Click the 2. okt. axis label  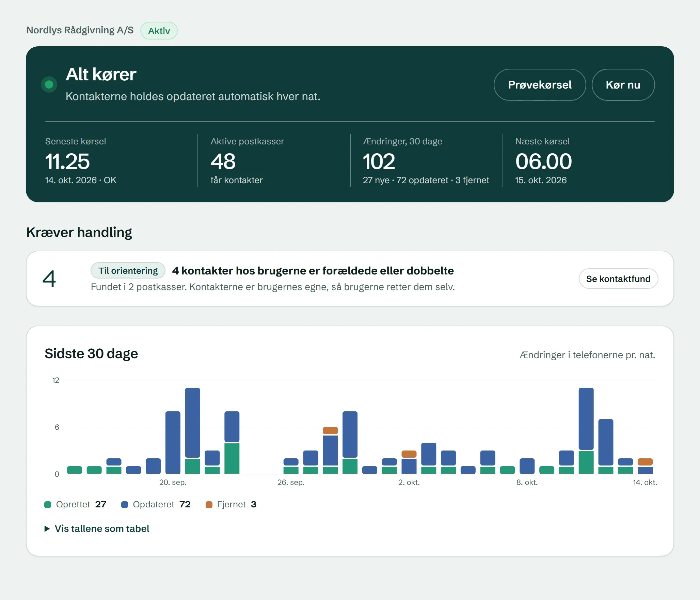pos(409,482)
